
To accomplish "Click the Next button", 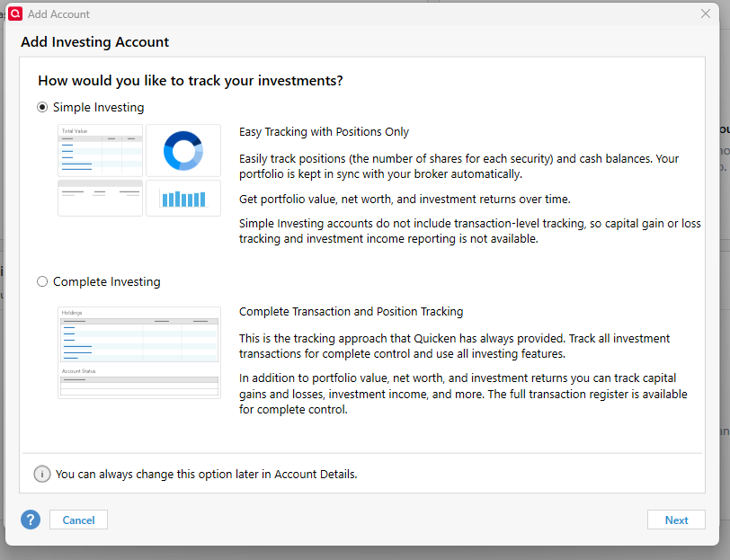I will pos(676,520).
